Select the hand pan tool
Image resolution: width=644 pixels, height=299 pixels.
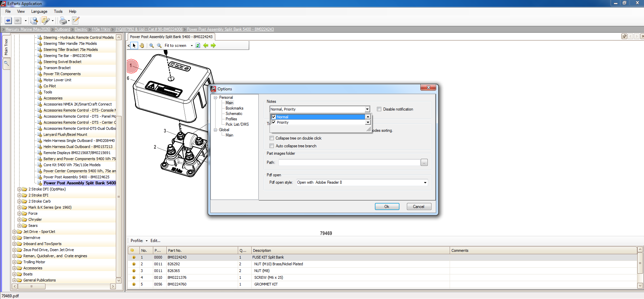(142, 46)
